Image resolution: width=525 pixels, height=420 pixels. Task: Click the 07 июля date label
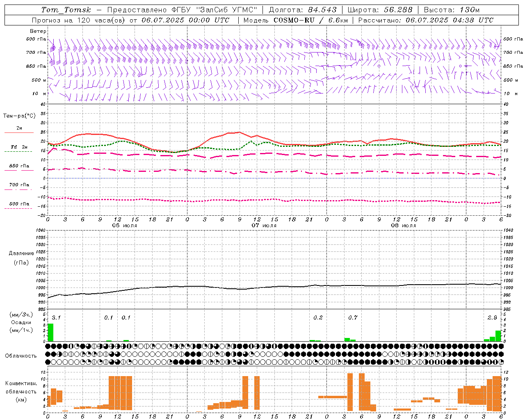(x=264, y=226)
